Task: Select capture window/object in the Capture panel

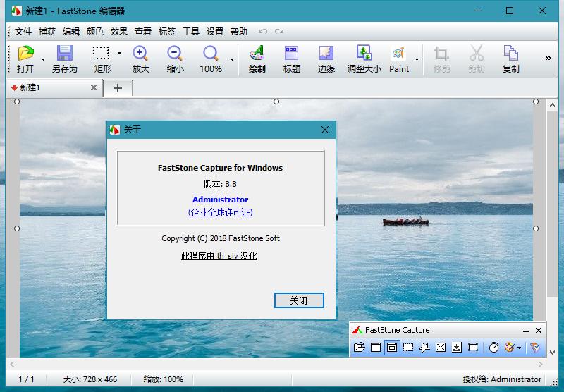Action: click(392, 347)
